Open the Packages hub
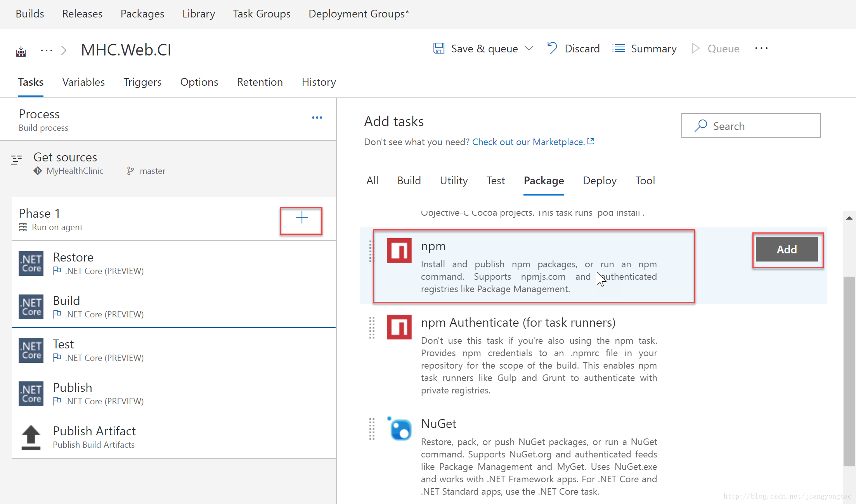 (142, 14)
